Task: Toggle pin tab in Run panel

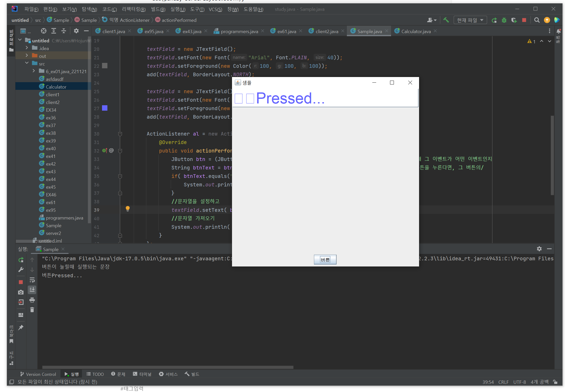Action: 21,327
